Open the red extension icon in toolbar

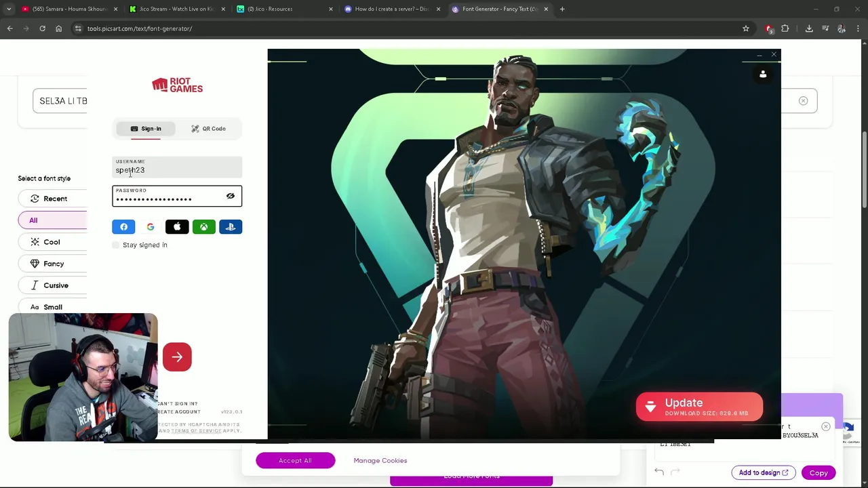(769, 28)
